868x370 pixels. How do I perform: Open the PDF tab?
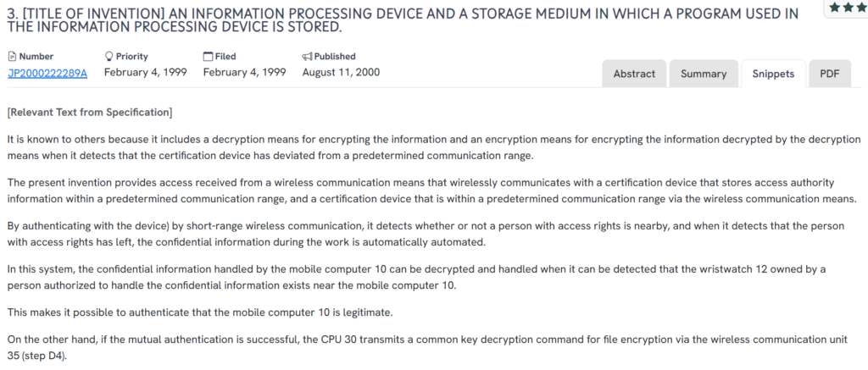pyautogui.click(x=829, y=74)
